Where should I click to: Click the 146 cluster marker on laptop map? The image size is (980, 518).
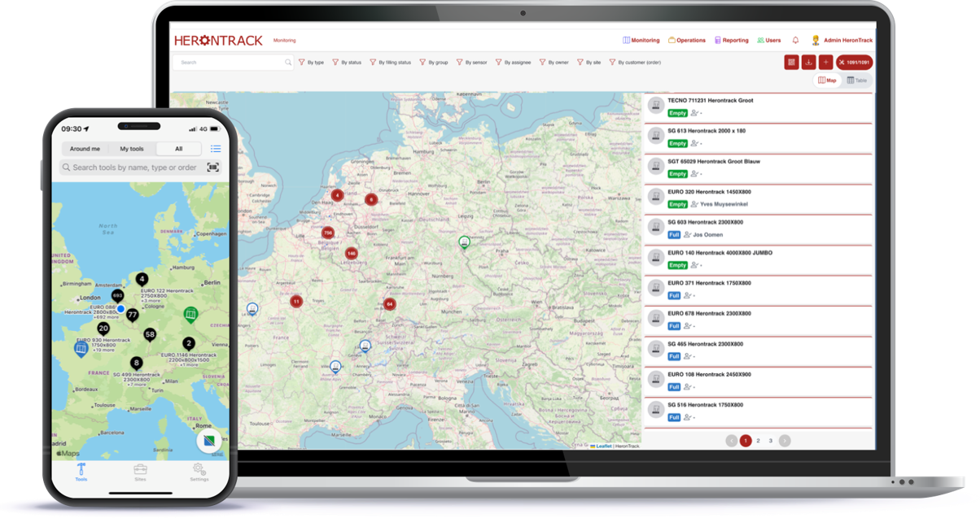[351, 253]
